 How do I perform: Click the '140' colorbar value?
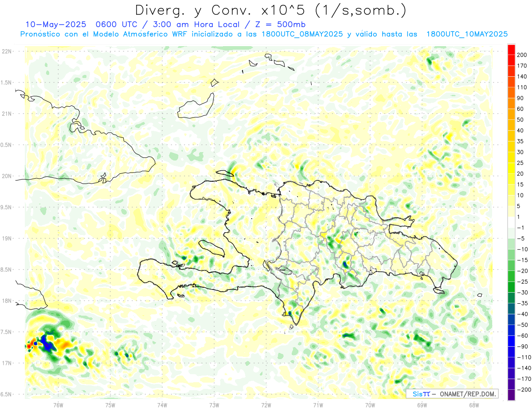tap(522, 76)
